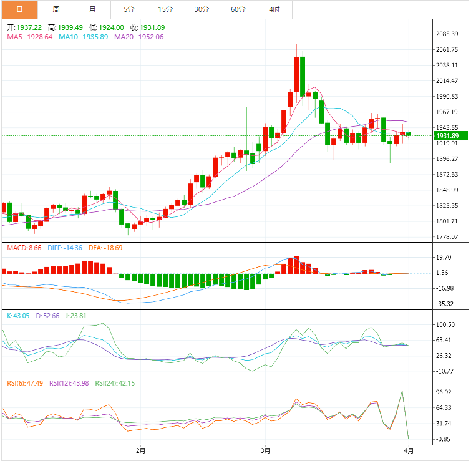Select the 日 daily chart tab

click(x=20, y=10)
